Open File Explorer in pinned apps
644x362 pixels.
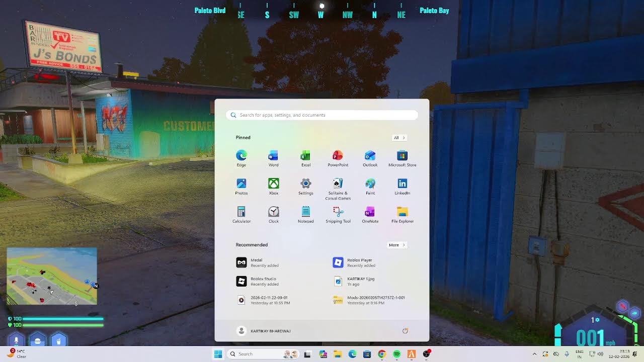402,215
